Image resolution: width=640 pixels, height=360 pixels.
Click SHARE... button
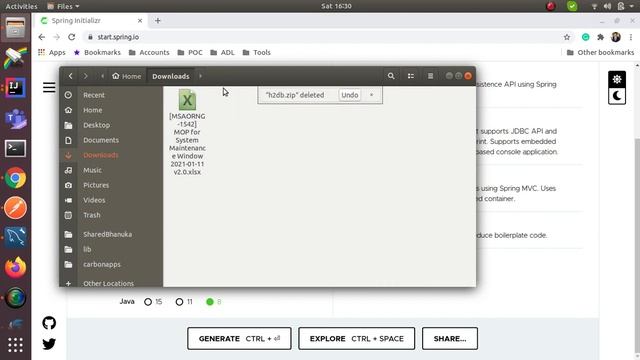450,338
